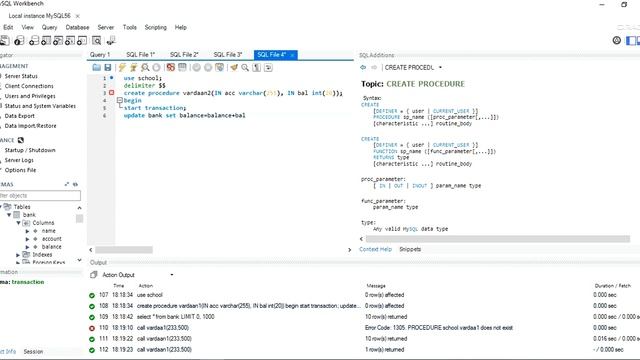The image size is (640, 360).
Task: Select the error row 110 in output
Action: pos(363,328)
